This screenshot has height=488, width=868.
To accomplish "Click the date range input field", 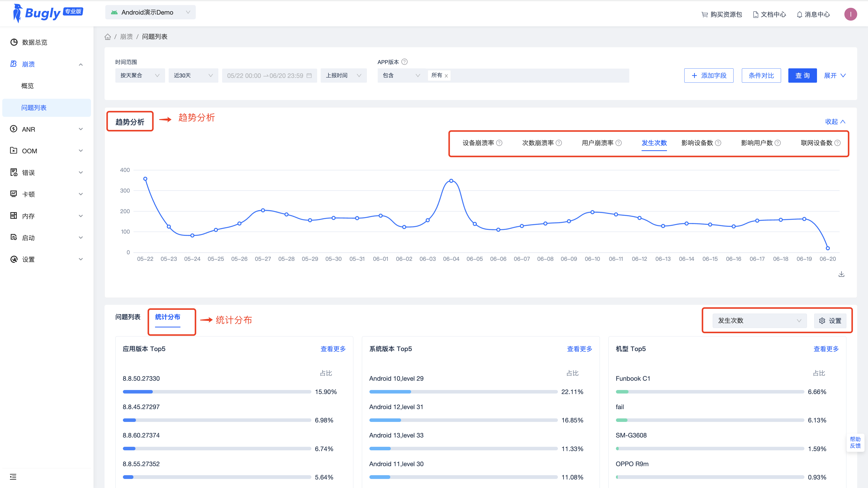I will (x=269, y=75).
